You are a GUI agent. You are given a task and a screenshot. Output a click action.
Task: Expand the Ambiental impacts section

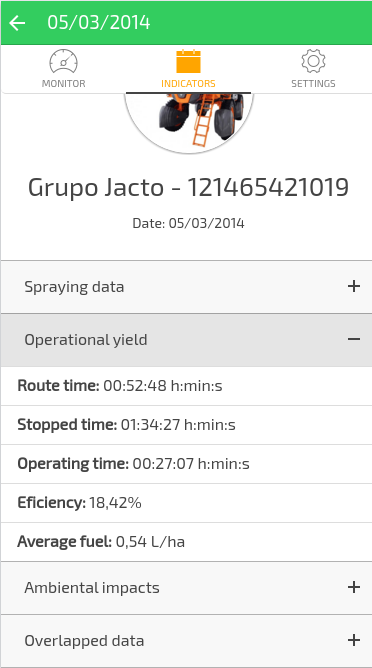186,588
